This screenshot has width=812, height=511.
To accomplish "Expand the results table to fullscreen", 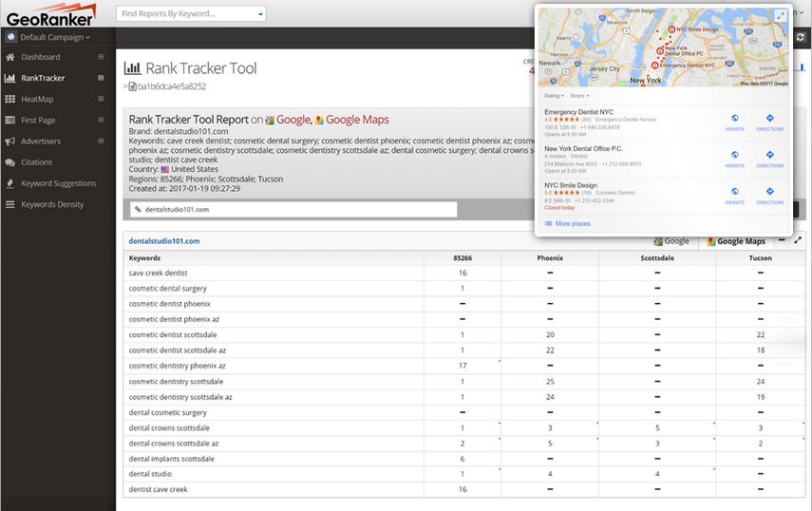I will 798,240.
